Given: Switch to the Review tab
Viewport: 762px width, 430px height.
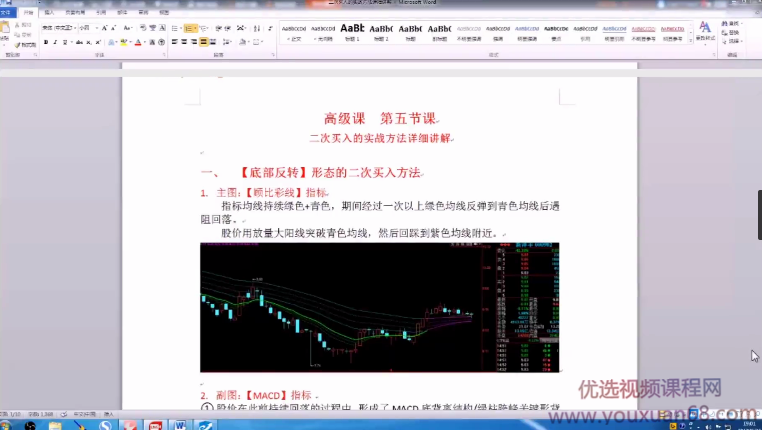Looking at the screenshot, I should coord(143,12).
